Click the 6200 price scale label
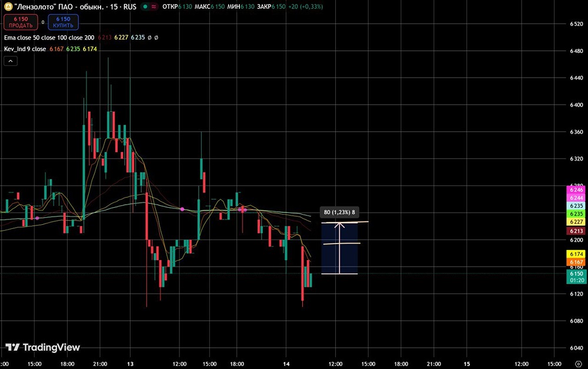Viewport: 588px width, 369px height. (x=576, y=240)
